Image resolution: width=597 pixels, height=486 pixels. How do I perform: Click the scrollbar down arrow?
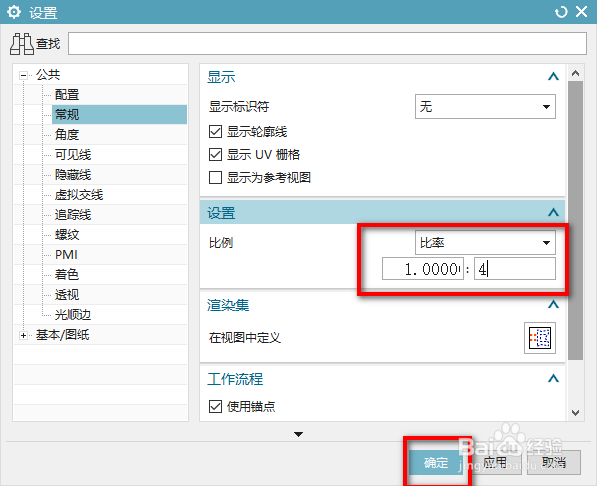[x=575, y=412]
